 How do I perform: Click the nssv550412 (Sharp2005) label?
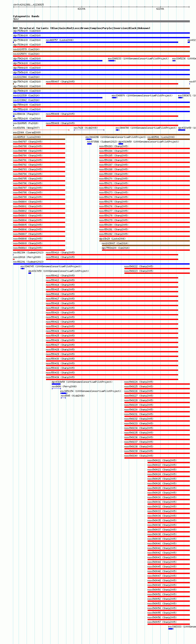(60, 276)
